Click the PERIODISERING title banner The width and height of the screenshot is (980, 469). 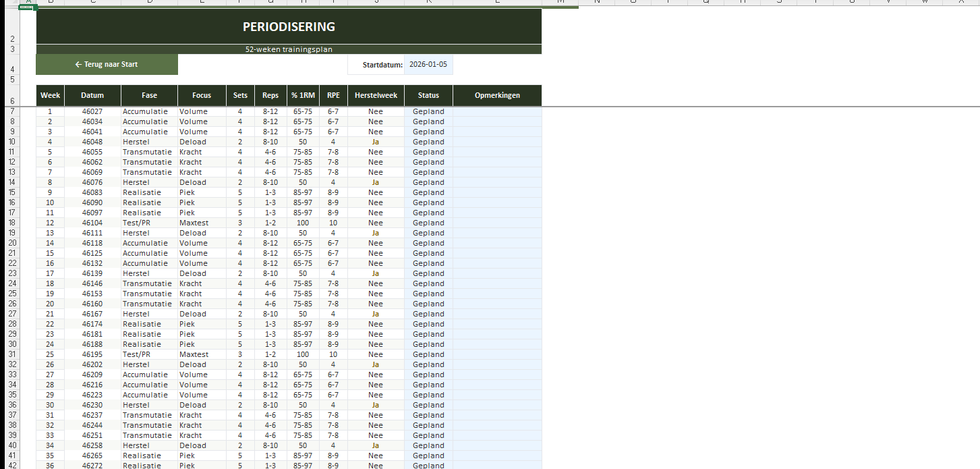(x=289, y=27)
